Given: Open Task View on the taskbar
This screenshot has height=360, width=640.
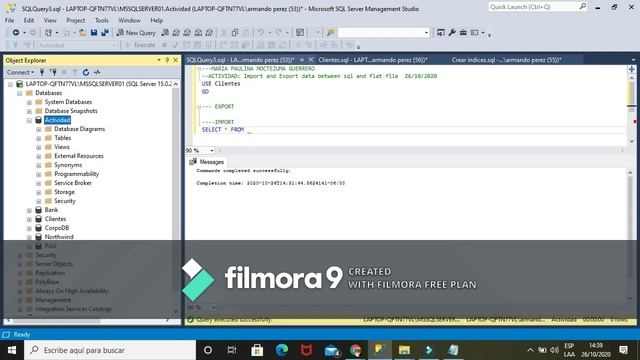Looking at the screenshot, I should (232, 350).
